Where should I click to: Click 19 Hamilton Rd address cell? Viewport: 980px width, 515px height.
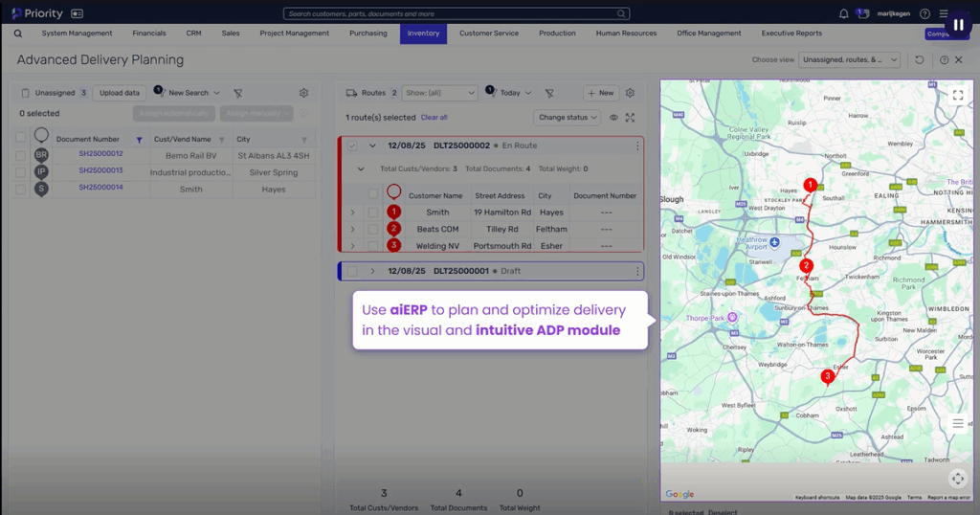pos(501,213)
